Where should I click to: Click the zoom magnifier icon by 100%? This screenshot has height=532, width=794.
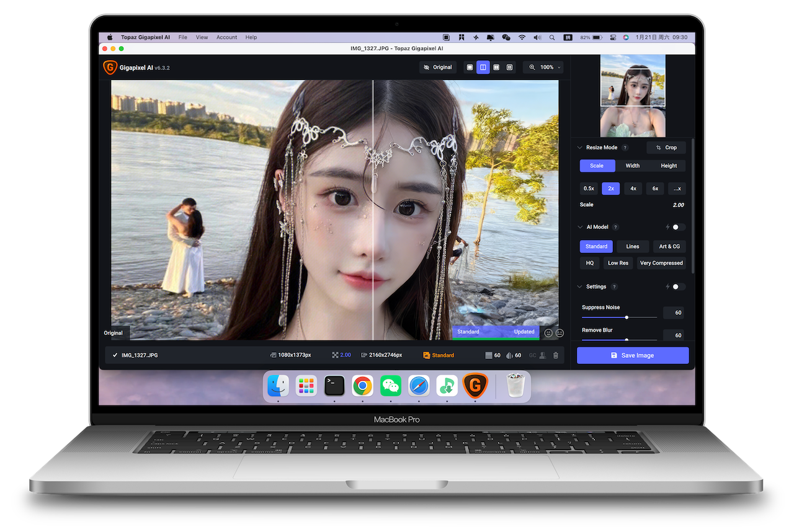(533, 67)
